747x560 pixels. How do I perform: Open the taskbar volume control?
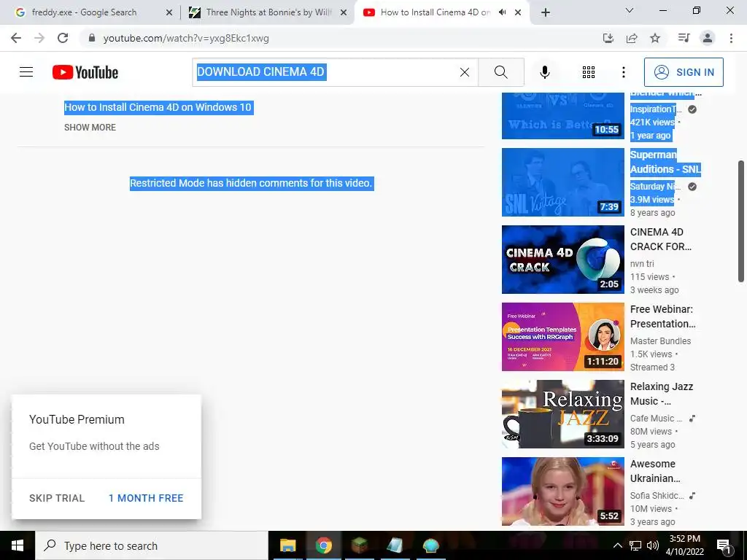653,545
